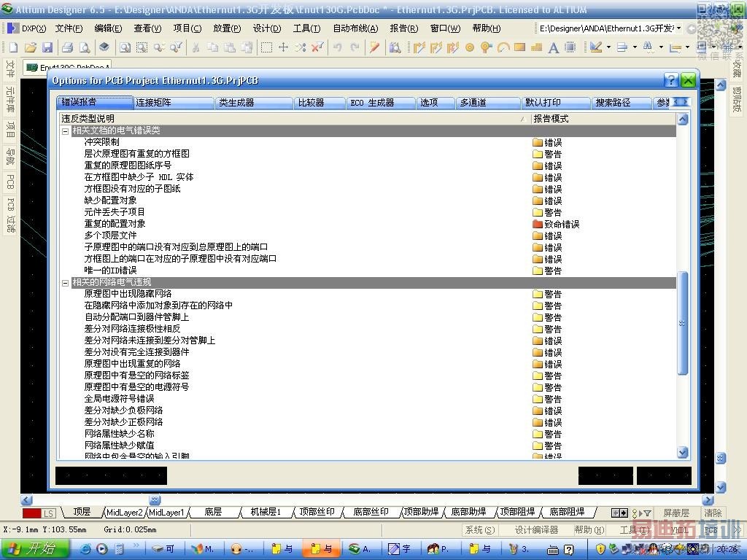Screen dimensions: 747x560
Task: Click the tab scroll arrows right of 参数 tab
Action: pyautogui.click(x=681, y=102)
